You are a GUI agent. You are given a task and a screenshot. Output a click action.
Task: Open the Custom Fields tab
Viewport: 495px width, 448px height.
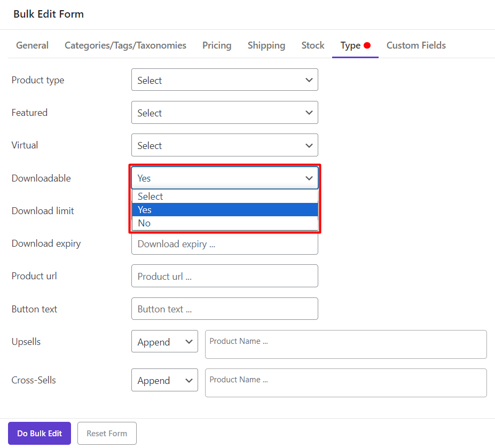point(416,45)
